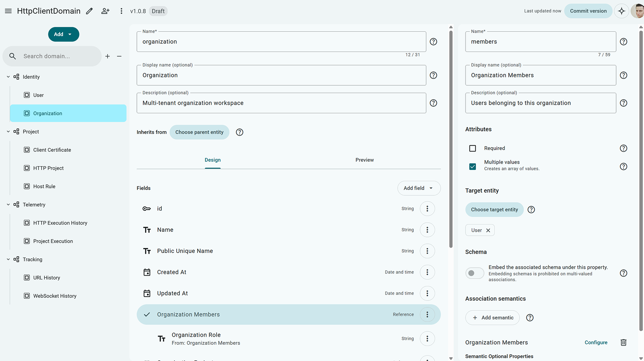The height and width of the screenshot is (361, 644).
Task: Click the right panel vertical scrollbar
Action: coord(641,180)
